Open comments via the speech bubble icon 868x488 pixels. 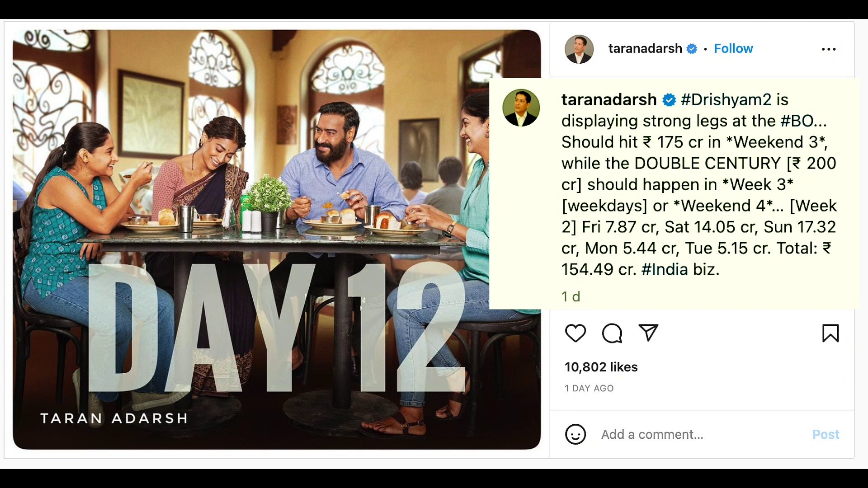(612, 333)
